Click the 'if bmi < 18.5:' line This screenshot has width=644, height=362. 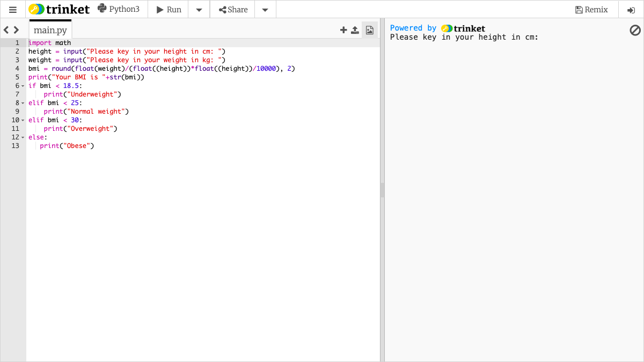pyautogui.click(x=55, y=86)
